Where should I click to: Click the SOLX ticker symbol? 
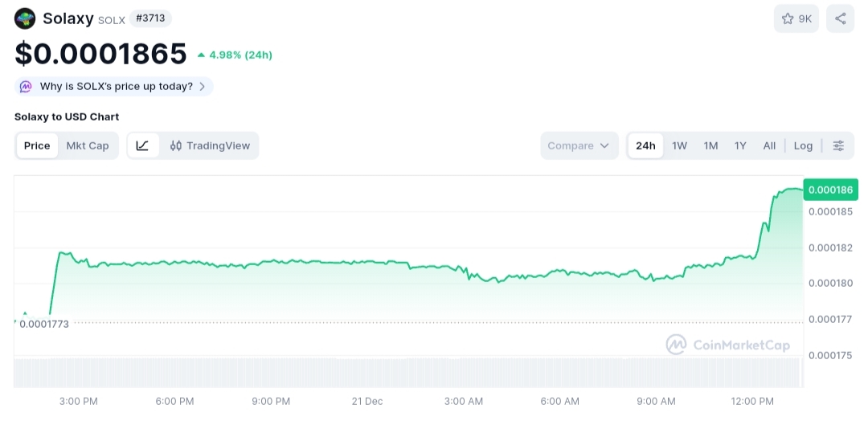111,20
